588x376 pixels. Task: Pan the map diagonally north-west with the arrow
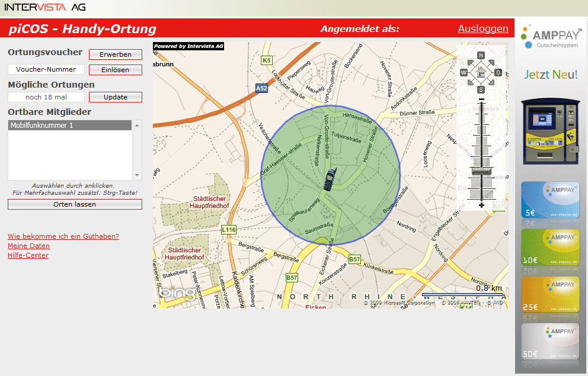pyautogui.click(x=470, y=62)
